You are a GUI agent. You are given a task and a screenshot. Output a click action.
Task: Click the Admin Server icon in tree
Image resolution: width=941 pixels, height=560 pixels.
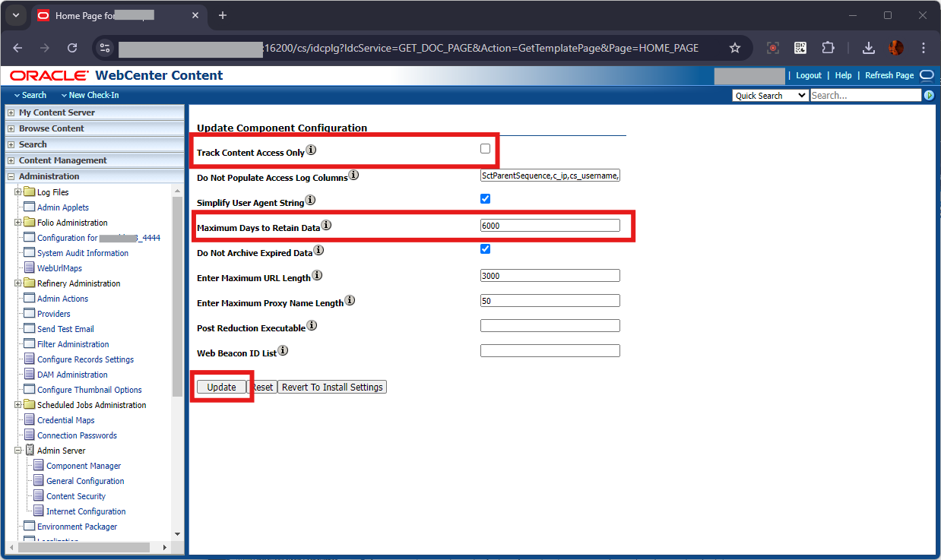30,451
